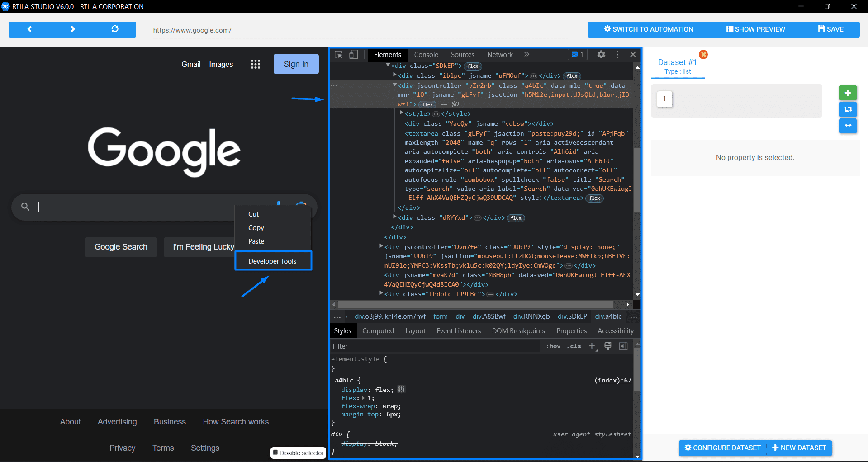868x462 pixels.
Task: Check the Disable selector checkbox
Action: coord(275,453)
